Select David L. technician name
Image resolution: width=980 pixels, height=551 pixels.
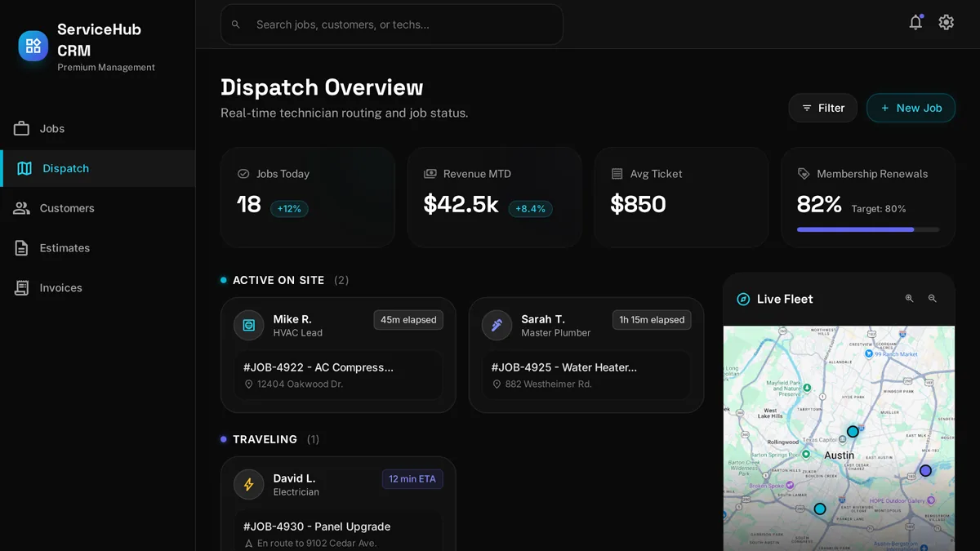[x=294, y=478]
